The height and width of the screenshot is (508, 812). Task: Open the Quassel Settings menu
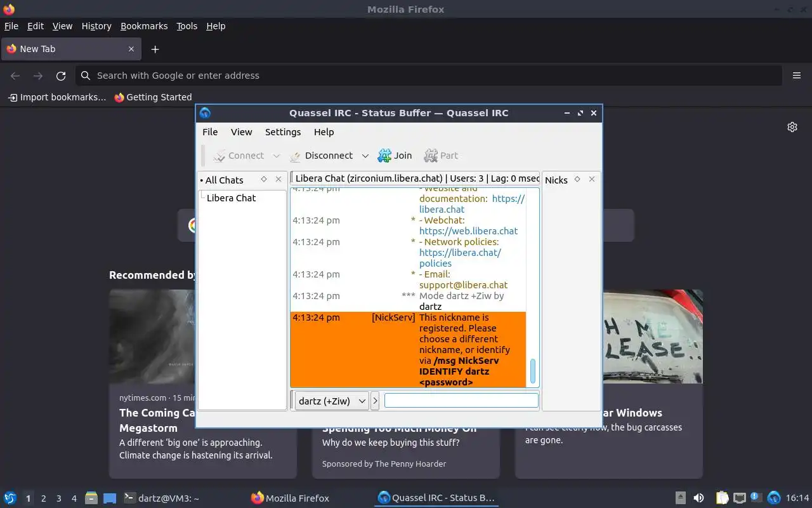[x=283, y=132]
